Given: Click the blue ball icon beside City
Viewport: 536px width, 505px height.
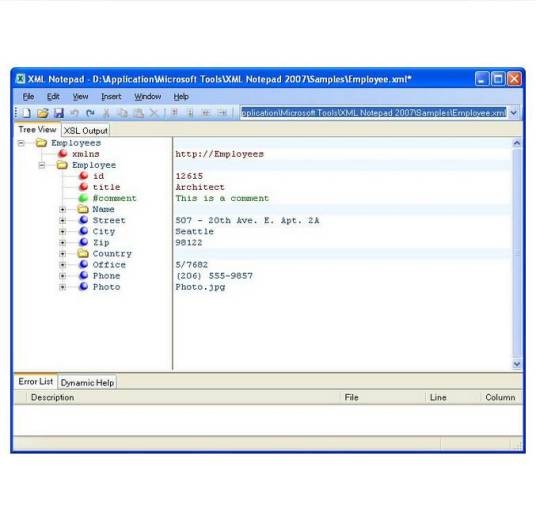Looking at the screenshot, I should pos(84,231).
